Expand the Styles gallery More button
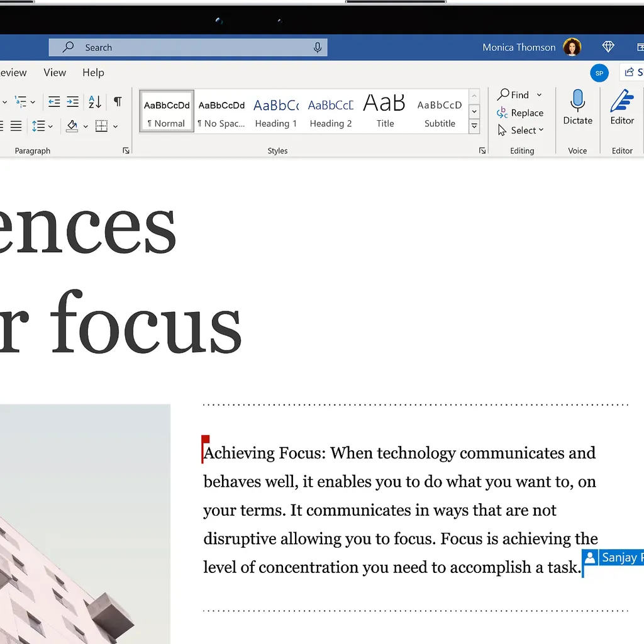 474,126
